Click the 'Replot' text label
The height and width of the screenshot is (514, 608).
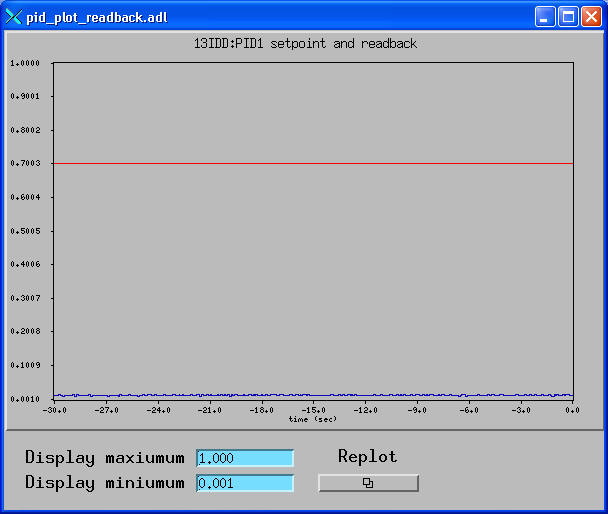(367, 457)
